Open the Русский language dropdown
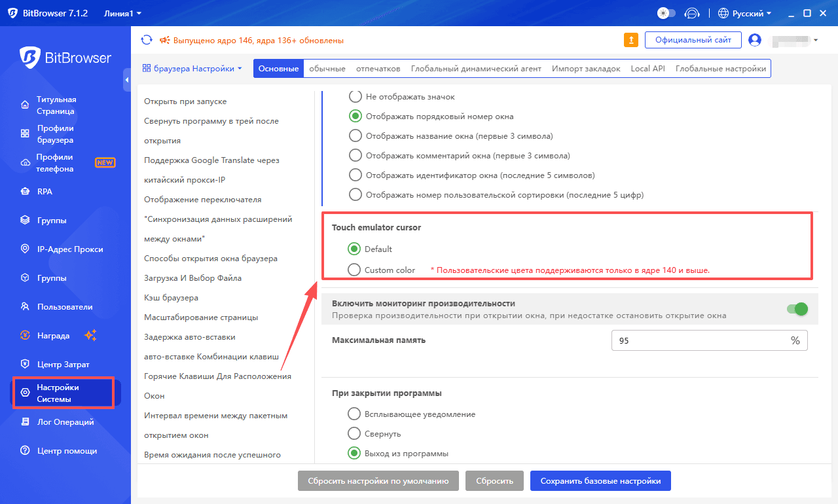Screen dimensions: 838x504 click(744, 13)
